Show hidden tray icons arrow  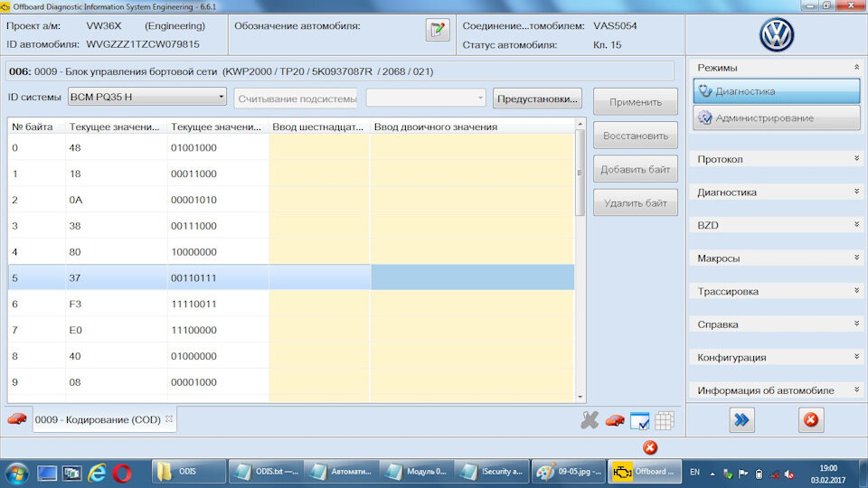(712, 474)
